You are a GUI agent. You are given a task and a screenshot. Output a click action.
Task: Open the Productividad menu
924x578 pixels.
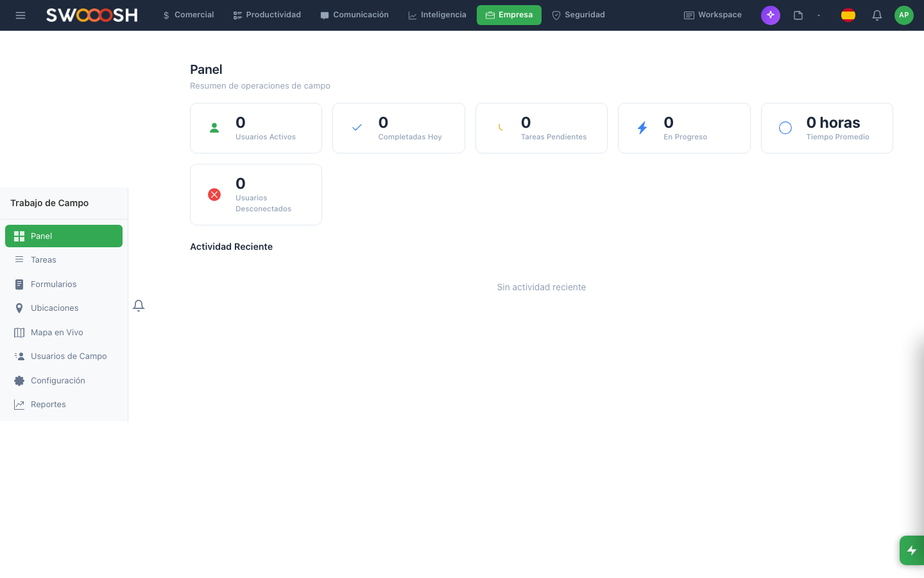click(267, 15)
